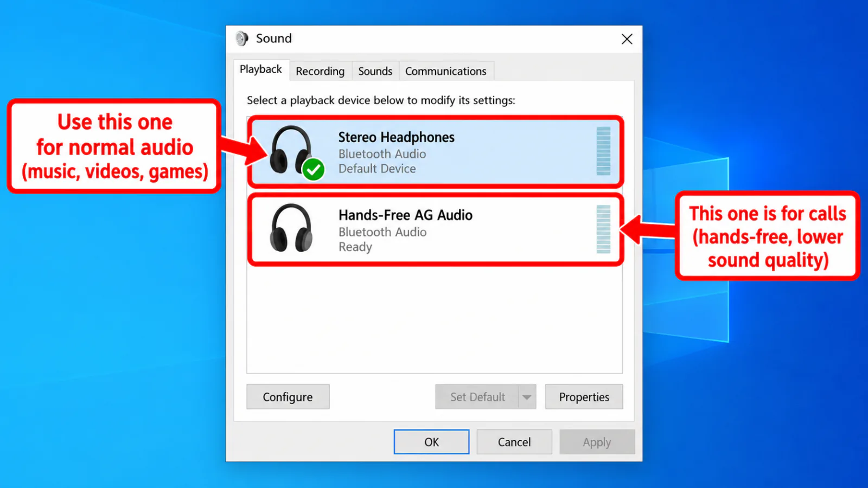Open the Communications tab
868x488 pixels.
(446, 71)
